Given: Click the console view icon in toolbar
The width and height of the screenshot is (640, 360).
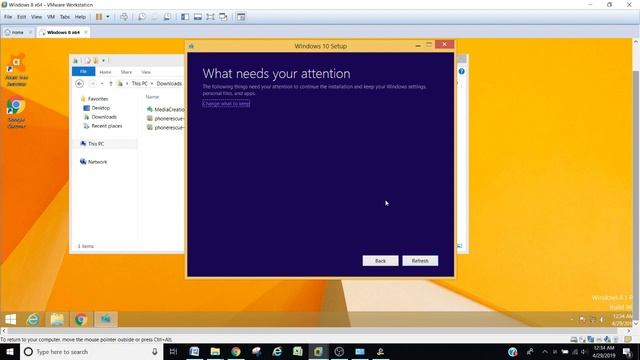Looking at the screenshot, I should pos(241,17).
